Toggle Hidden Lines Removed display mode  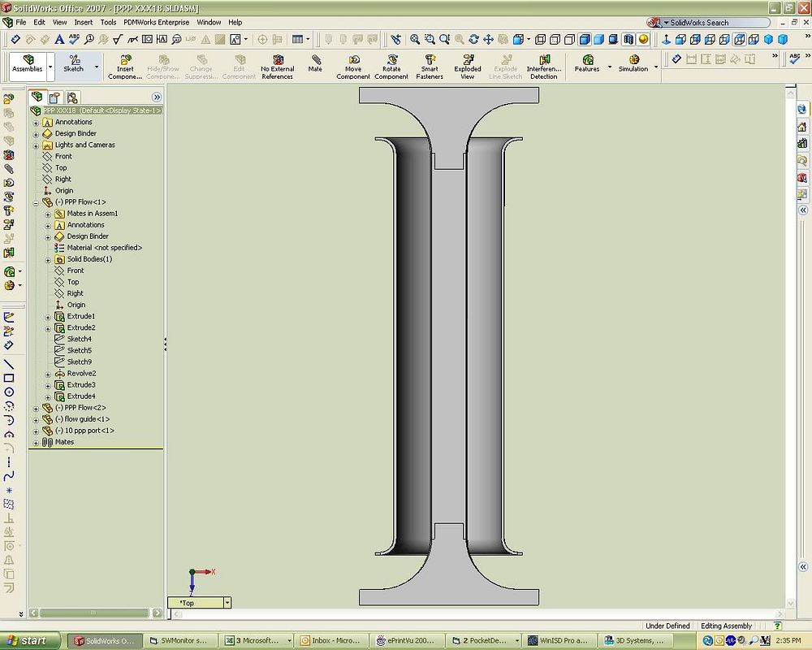[x=569, y=39]
